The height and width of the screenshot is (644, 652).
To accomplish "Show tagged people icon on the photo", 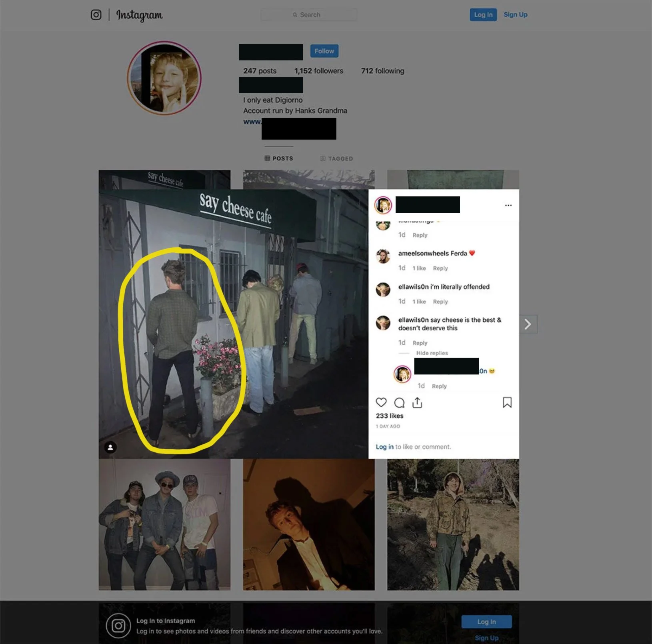I will 110,447.
